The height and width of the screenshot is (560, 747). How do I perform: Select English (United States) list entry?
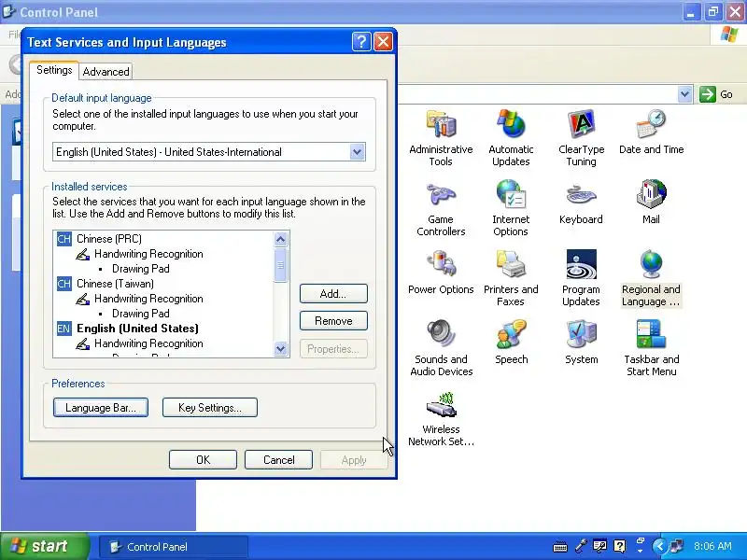(137, 329)
